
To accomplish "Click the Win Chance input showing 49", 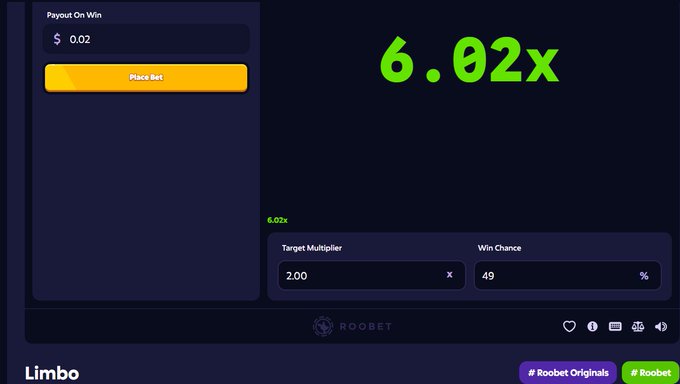I will (568, 275).
